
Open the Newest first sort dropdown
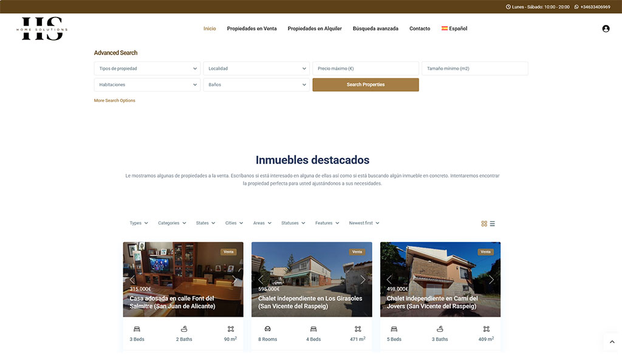pyautogui.click(x=364, y=223)
